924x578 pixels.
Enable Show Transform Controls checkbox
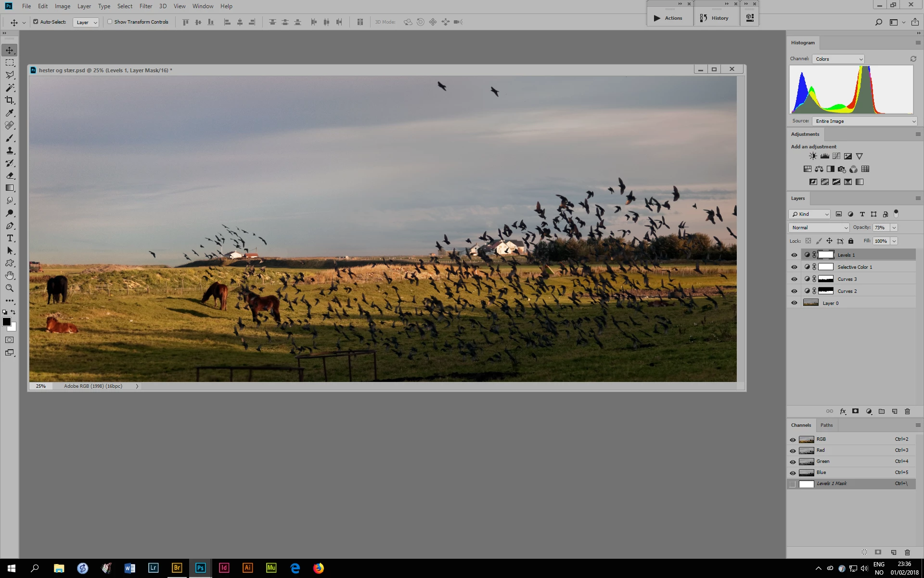(110, 22)
